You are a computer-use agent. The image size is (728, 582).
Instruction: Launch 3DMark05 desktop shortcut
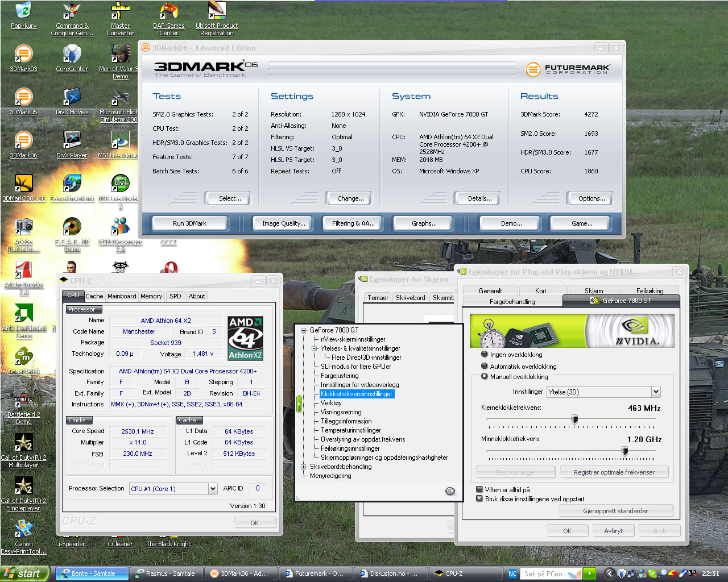(x=23, y=101)
